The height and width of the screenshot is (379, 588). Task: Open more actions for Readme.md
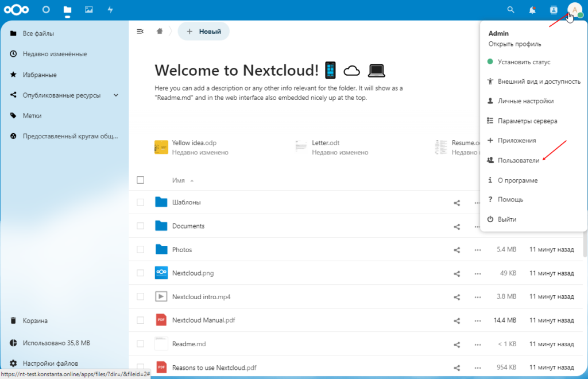[477, 344]
